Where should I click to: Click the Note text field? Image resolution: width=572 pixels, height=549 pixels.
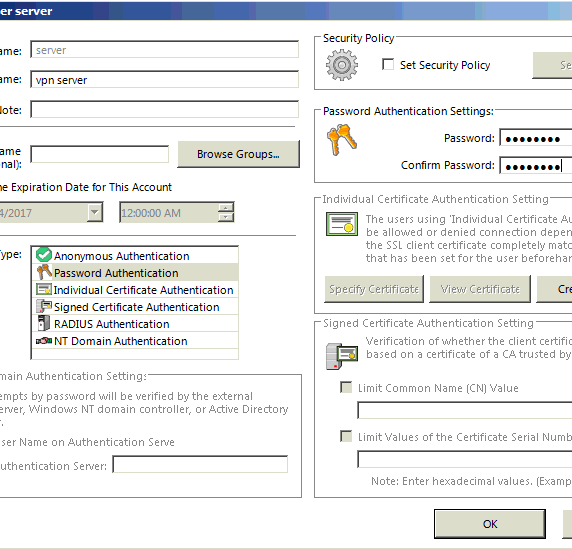point(165,109)
